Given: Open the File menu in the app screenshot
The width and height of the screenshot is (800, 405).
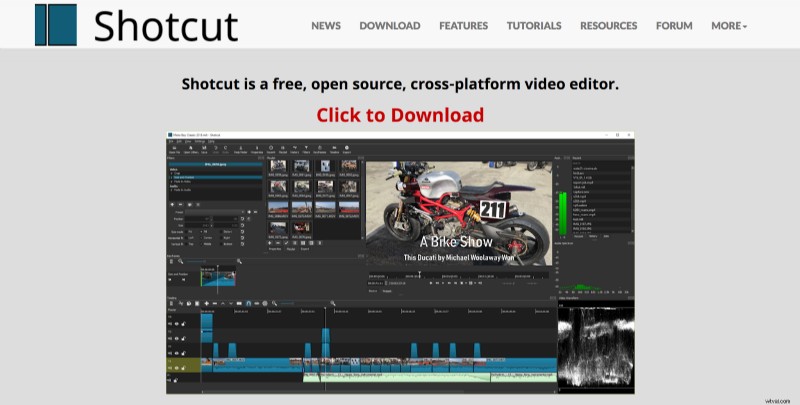Looking at the screenshot, I should coord(171,141).
